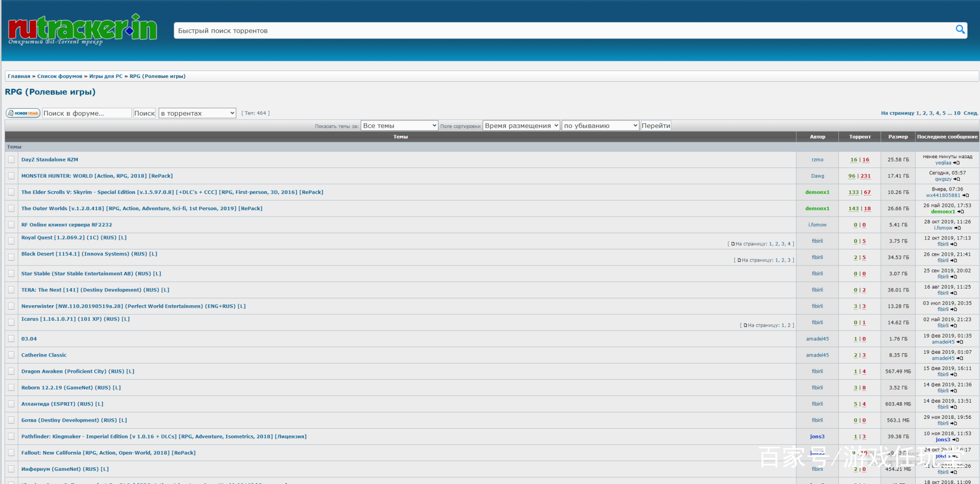The image size is (980, 484).
Task: Click the topic status icon beside Neverwinter
Action: click(x=11, y=306)
